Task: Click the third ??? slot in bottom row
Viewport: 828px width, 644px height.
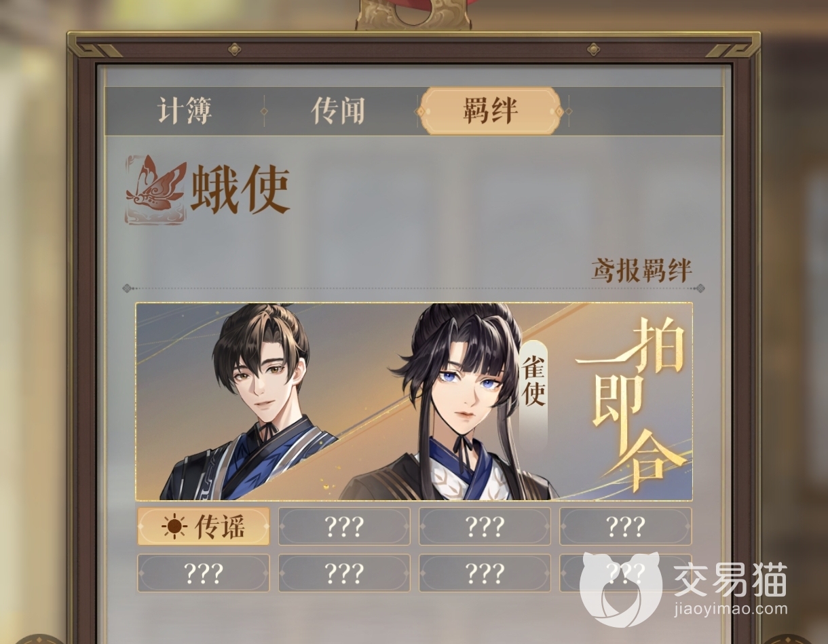Action: 485,573
